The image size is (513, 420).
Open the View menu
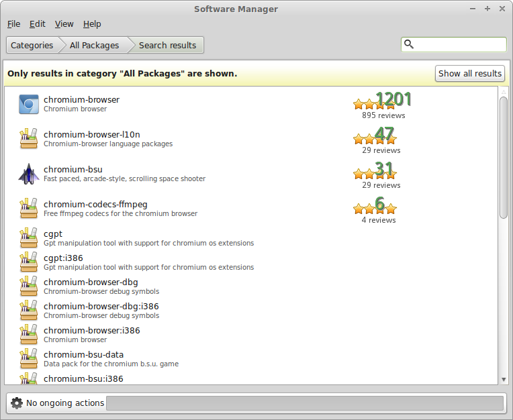(x=64, y=24)
